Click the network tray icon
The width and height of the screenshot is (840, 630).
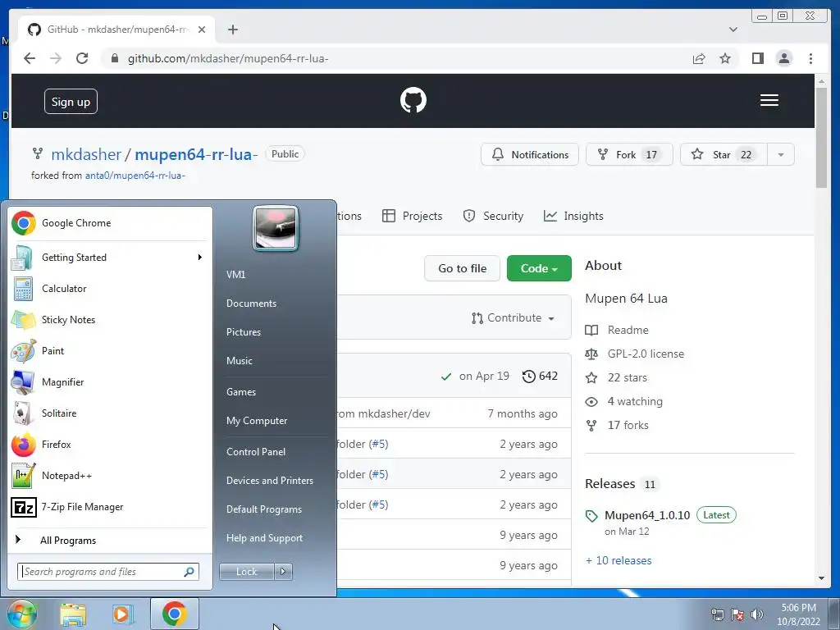point(717,614)
